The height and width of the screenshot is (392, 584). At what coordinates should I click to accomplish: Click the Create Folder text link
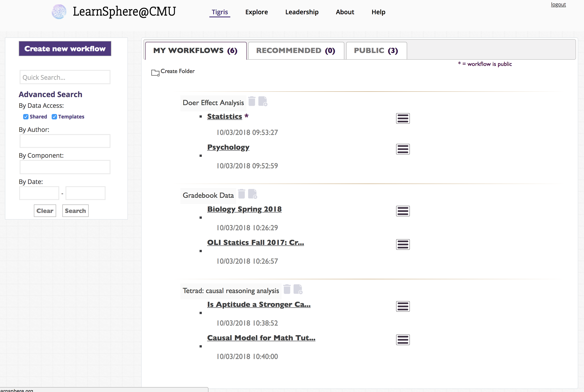click(x=178, y=71)
